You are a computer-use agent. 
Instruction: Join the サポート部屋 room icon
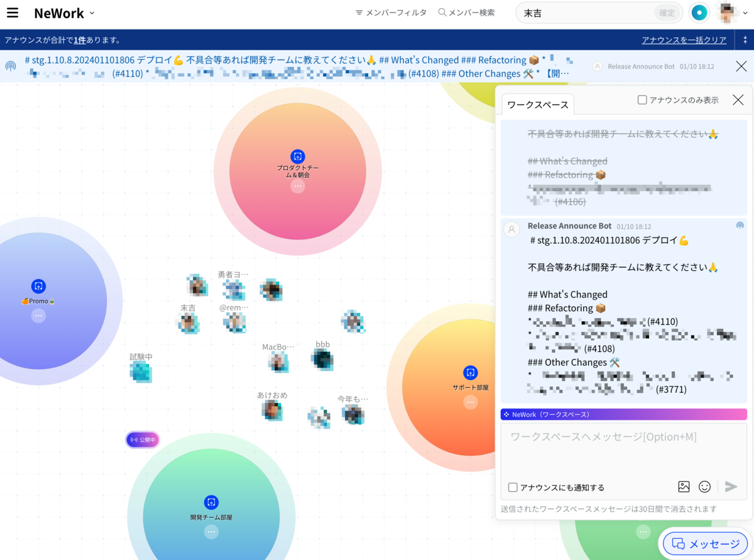(x=471, y=373)
